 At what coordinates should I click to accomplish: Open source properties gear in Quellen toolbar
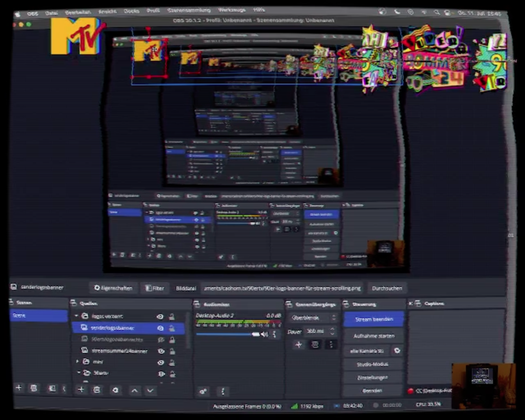(115, 390)
